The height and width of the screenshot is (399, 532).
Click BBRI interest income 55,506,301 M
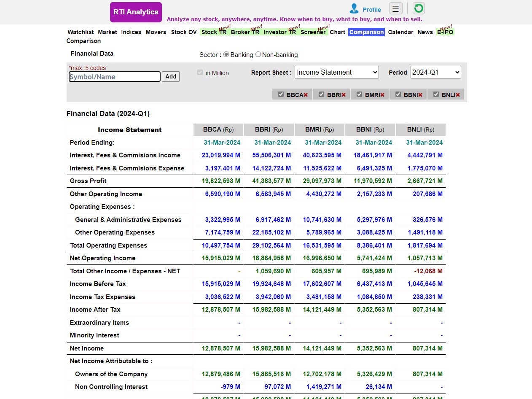(271, 155)
